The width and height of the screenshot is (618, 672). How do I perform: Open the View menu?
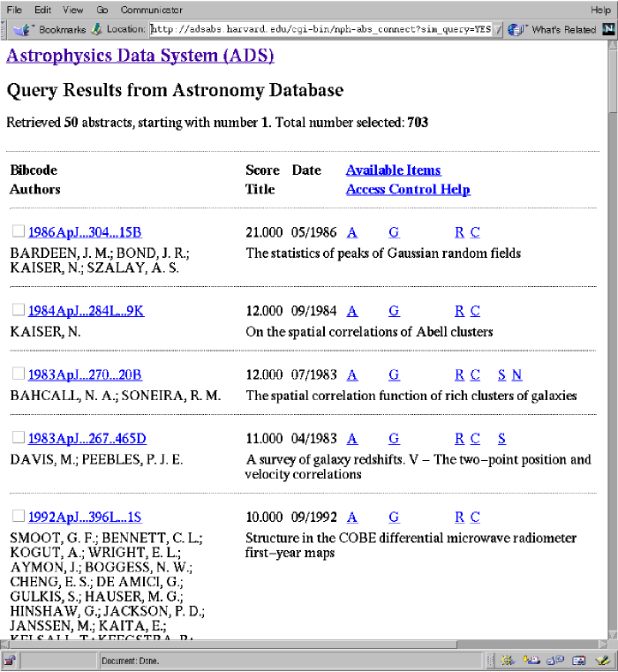(x=73, y=10)
